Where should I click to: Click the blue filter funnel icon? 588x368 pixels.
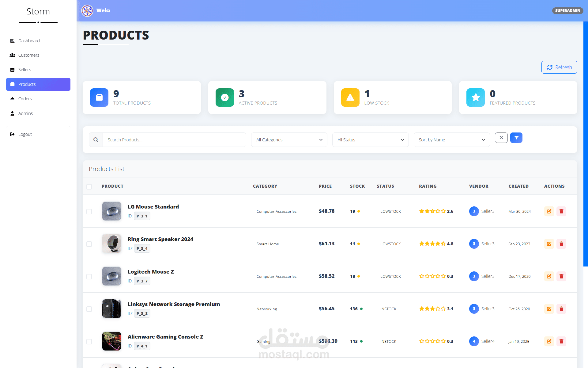point(516,138)
